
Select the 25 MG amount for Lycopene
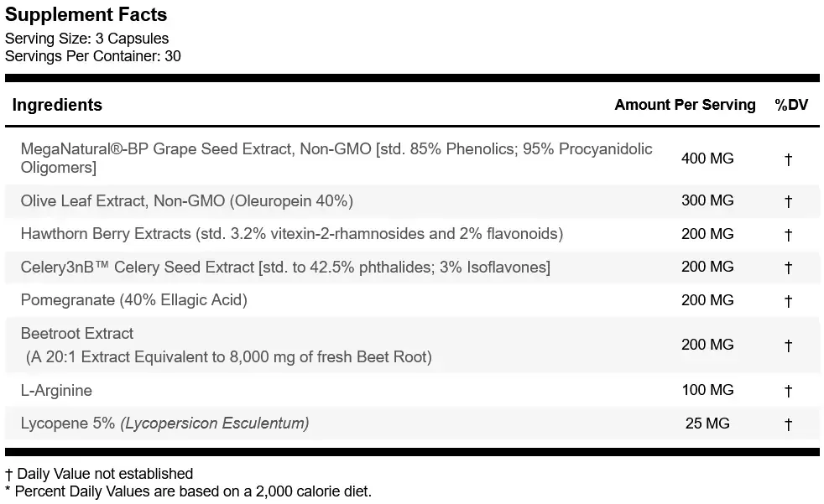(x=707, y=423)
